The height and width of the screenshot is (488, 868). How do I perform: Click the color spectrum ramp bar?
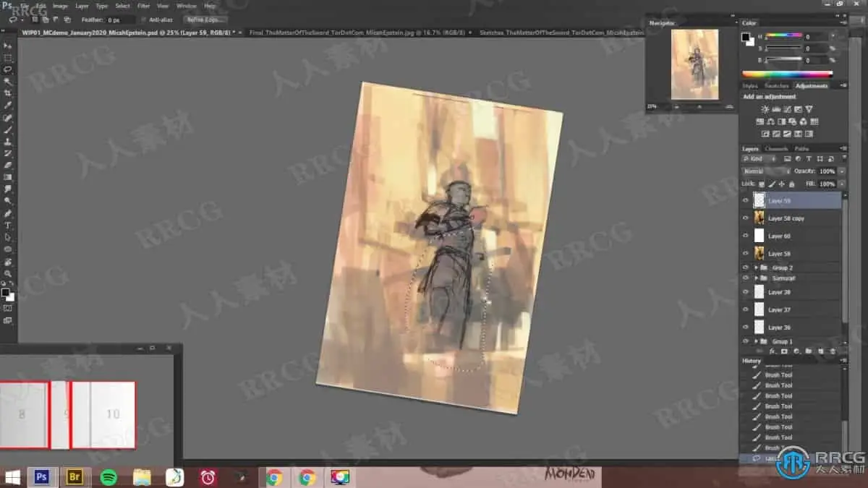(x=787, y=74)
